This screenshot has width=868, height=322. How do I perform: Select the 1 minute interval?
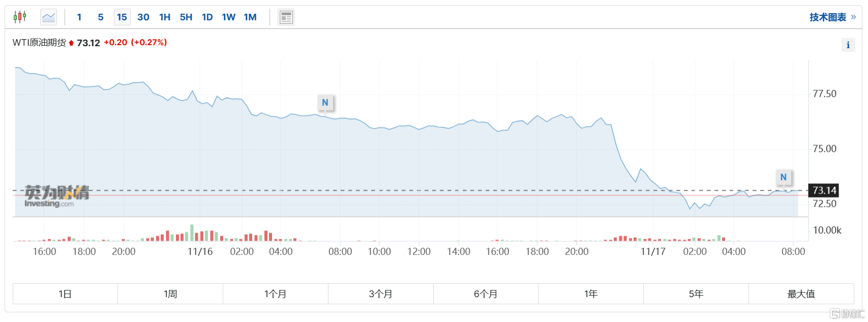(79, 17)
